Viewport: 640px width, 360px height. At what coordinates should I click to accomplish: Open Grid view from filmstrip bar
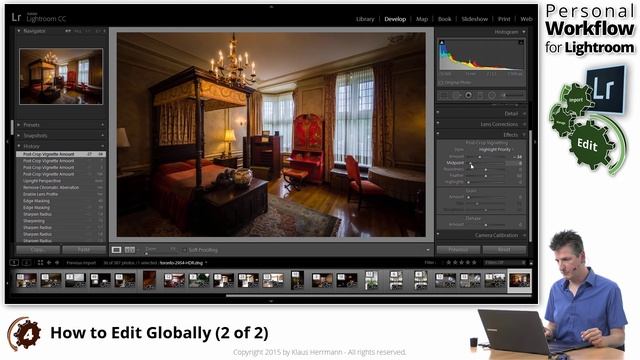(40, 262)
